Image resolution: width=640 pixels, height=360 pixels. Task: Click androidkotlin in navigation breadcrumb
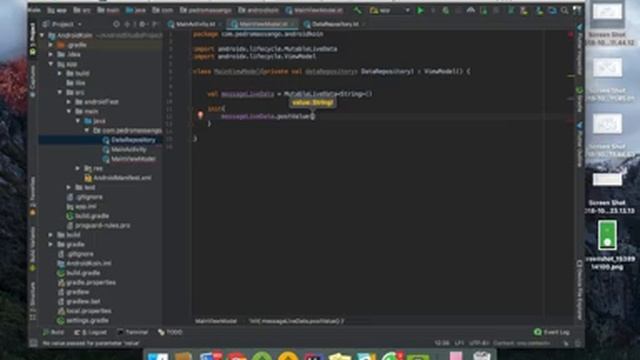[x=258, y=10]
